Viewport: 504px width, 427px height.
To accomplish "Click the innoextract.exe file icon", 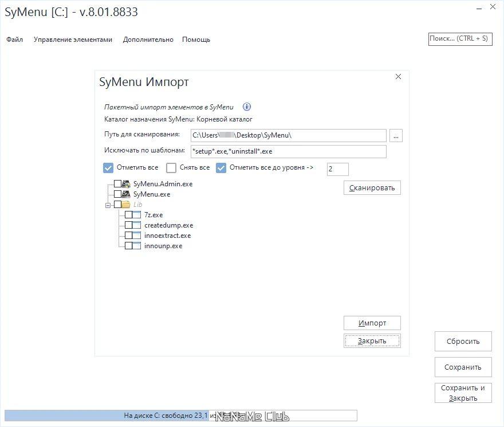I will (x=137, y=235).
